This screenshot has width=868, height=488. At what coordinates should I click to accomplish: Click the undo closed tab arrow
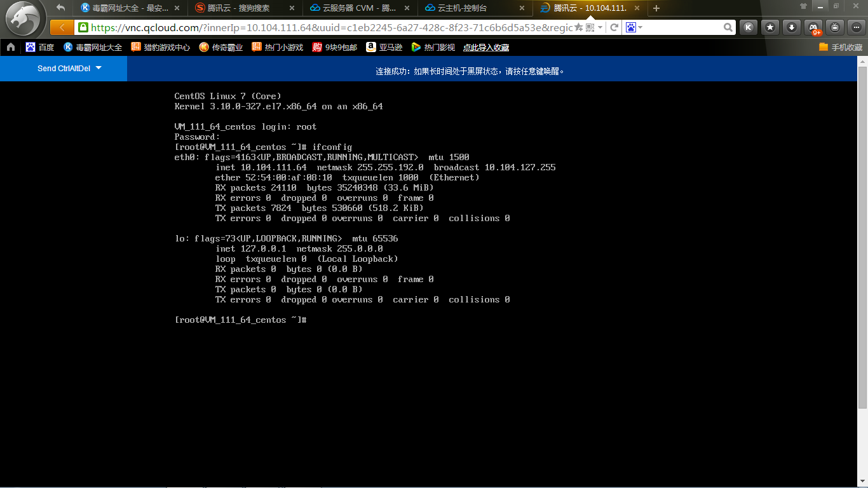coord(61,8)
